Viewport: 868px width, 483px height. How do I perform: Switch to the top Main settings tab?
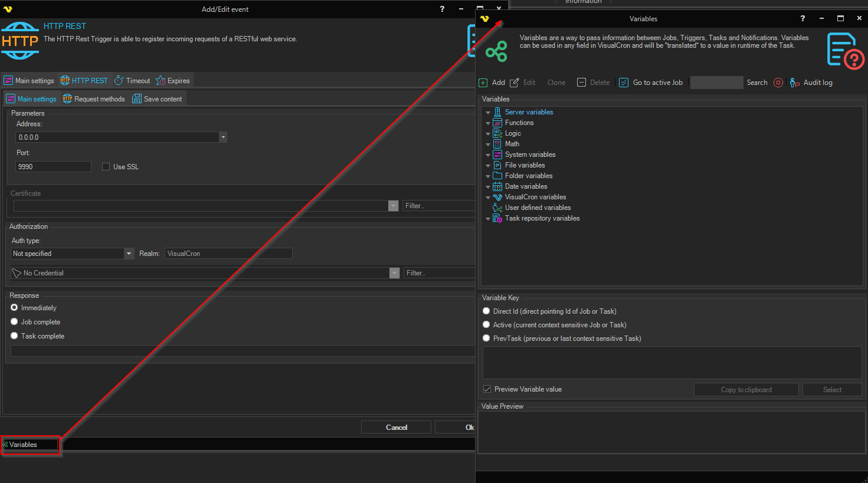click(x=29, y=81)
